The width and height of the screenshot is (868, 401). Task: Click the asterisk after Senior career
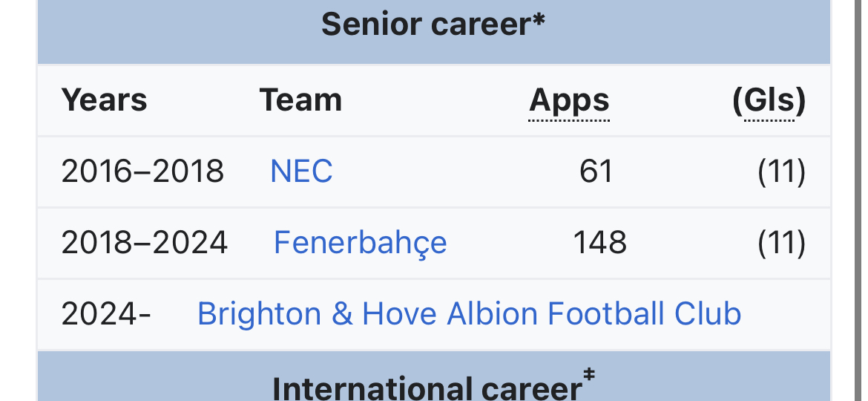pyautogui.click(x=539, y=20)
